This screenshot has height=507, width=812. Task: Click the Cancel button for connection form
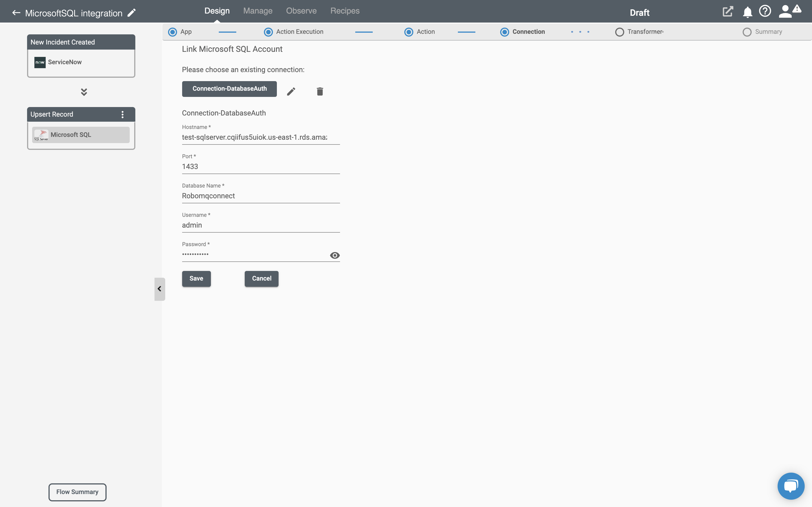[261, 278]
